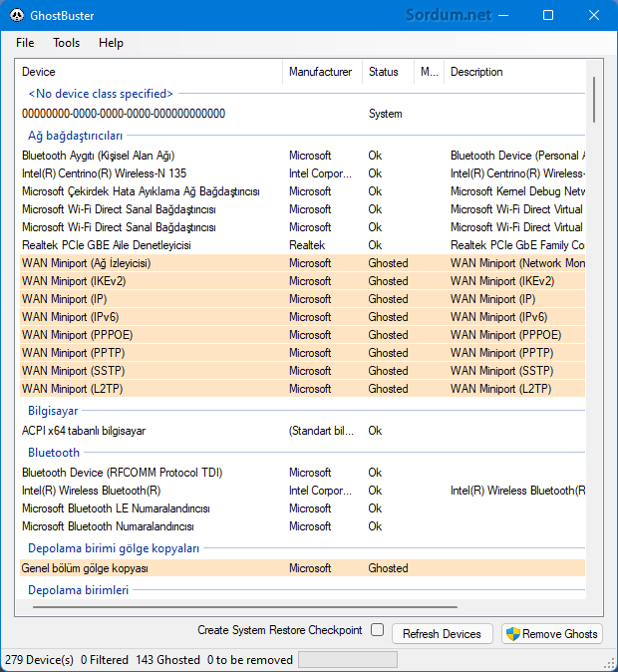Image resolution: width=618 pixels, height=672 pixels.
Task: Collapse the Depolama birimleri group header
Action: pyautogui.click(x=79, y=590)
